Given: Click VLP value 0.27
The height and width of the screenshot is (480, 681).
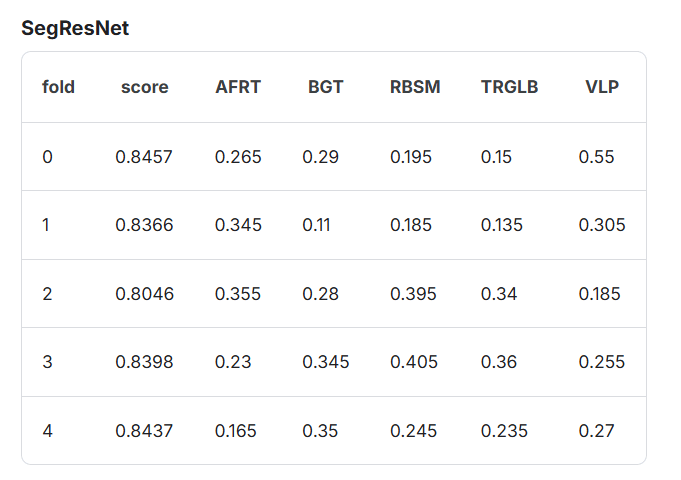Looking at the screenshot, I should [596, 431].
